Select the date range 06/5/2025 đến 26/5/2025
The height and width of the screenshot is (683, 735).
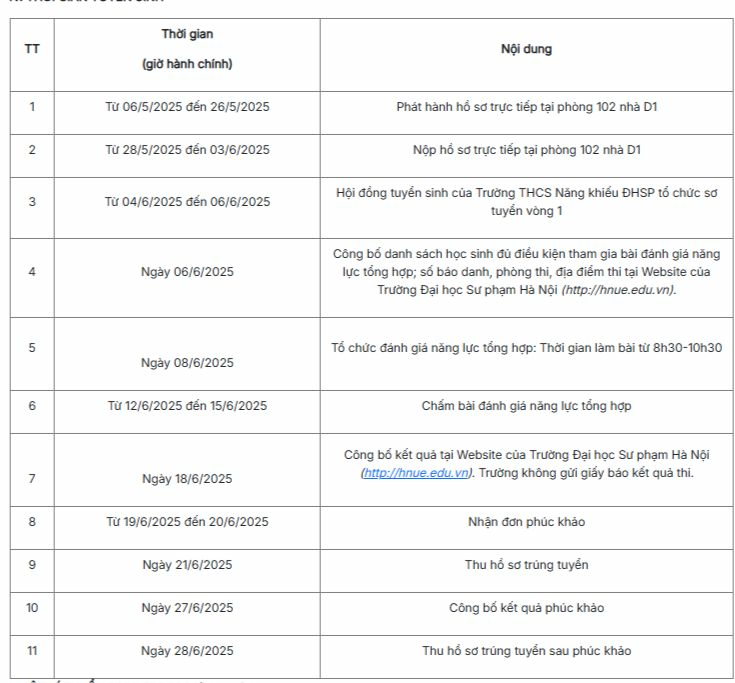pyautogui.click(x=187, y=106)
